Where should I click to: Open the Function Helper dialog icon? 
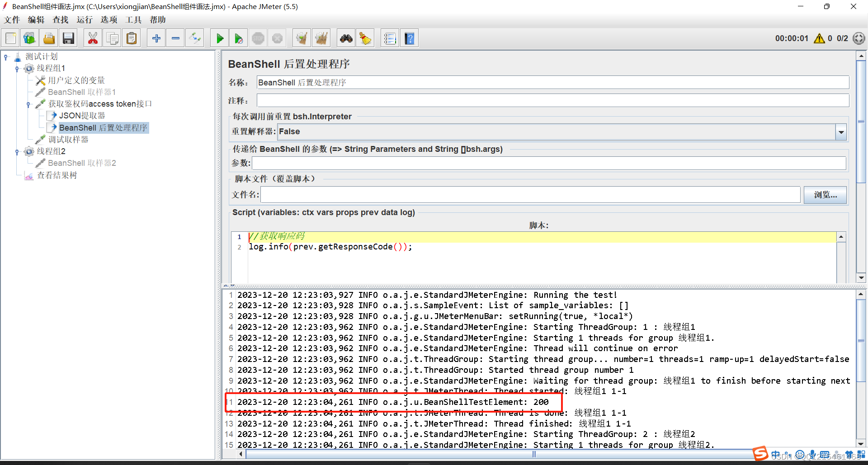(390, 38)
